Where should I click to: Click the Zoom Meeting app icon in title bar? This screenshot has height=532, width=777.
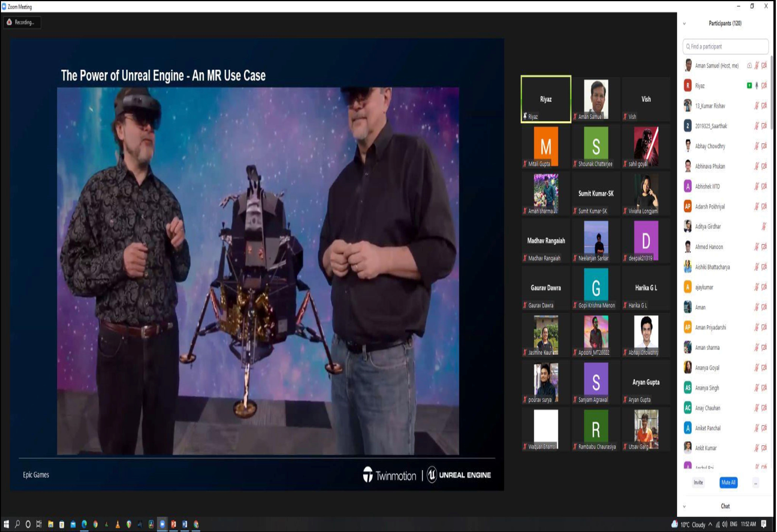click(4, 6)
